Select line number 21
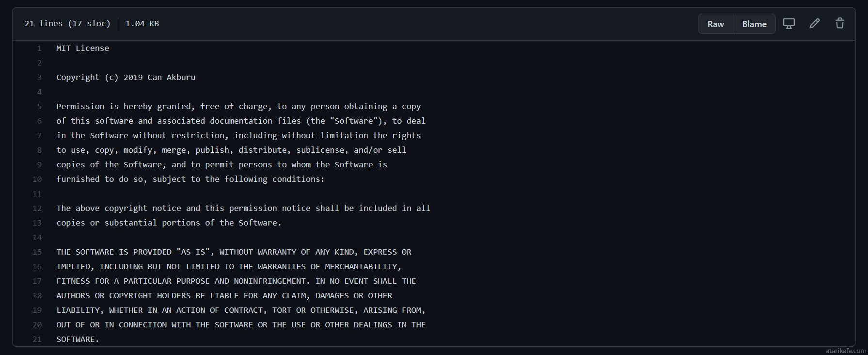This screenshot has width=868, height=355. tap(37, 339)
